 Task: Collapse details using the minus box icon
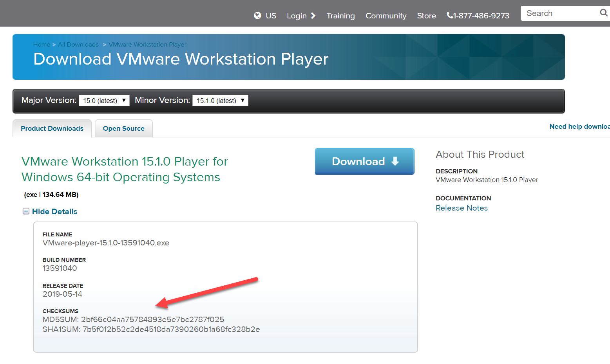click(x=26, y=211)
